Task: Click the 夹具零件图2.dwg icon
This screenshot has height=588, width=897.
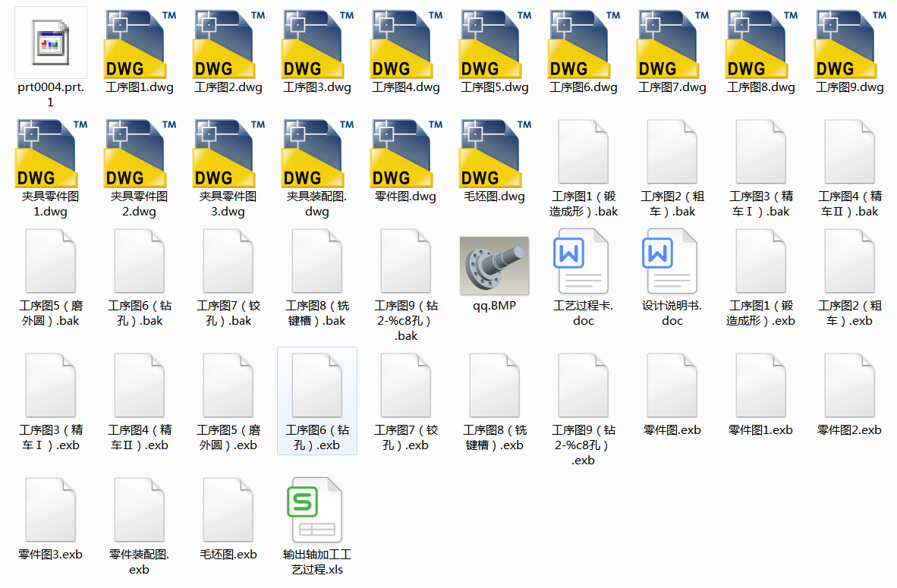Action: point(140,153)
